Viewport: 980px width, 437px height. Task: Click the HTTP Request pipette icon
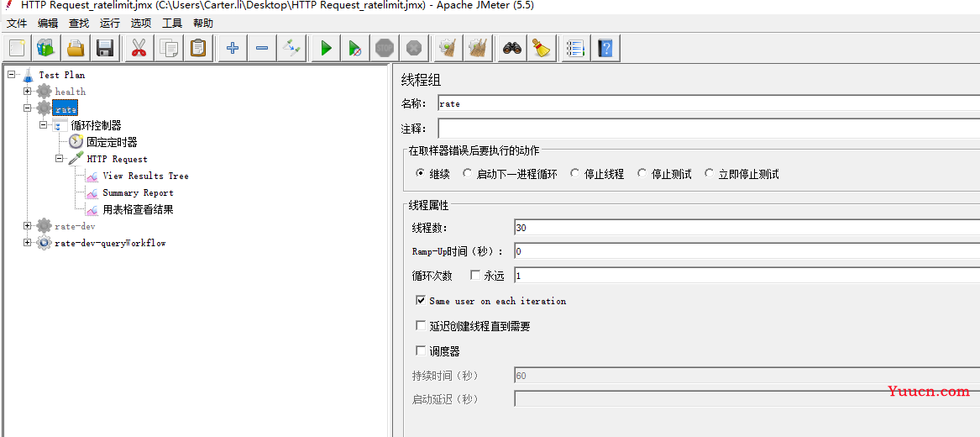(x=76, y=159)
